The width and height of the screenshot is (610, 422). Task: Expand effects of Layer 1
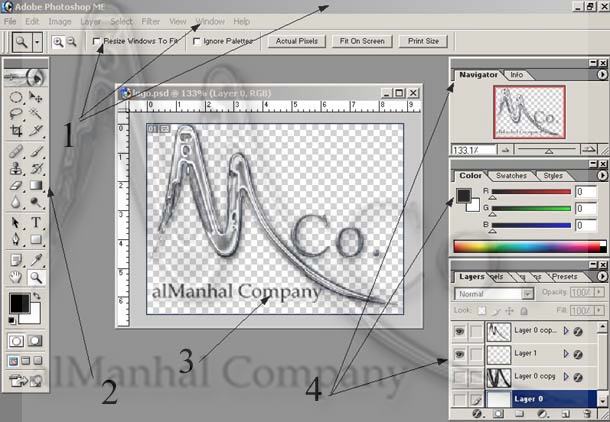click(566, 354)
